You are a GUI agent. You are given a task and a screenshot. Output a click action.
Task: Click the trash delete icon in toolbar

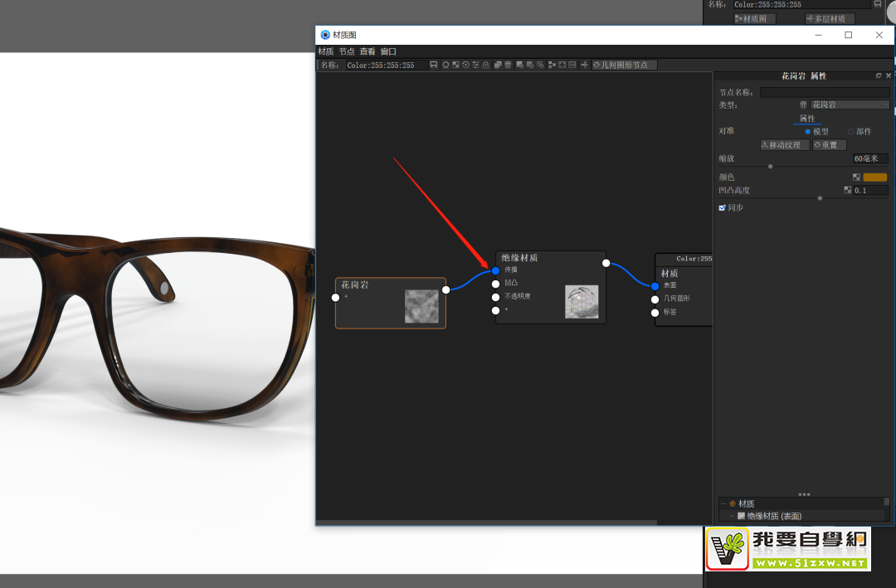pos(508,65)
